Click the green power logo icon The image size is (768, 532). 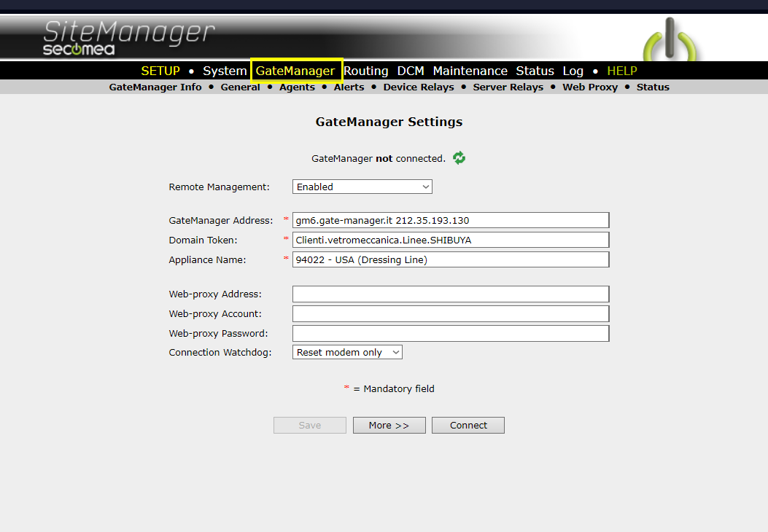click(670, 39)
